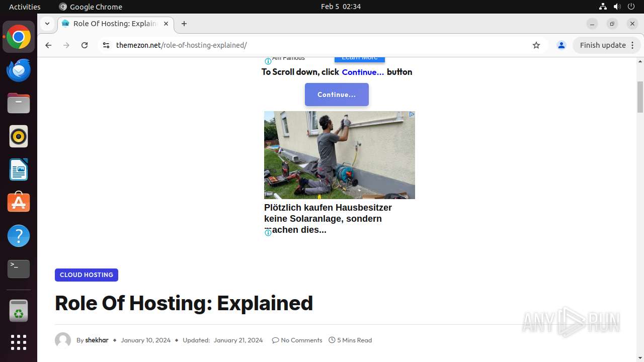Viewport: 644px width, 362px height.
Task: Open the Activities overview
Action: (x=25, y=7)
